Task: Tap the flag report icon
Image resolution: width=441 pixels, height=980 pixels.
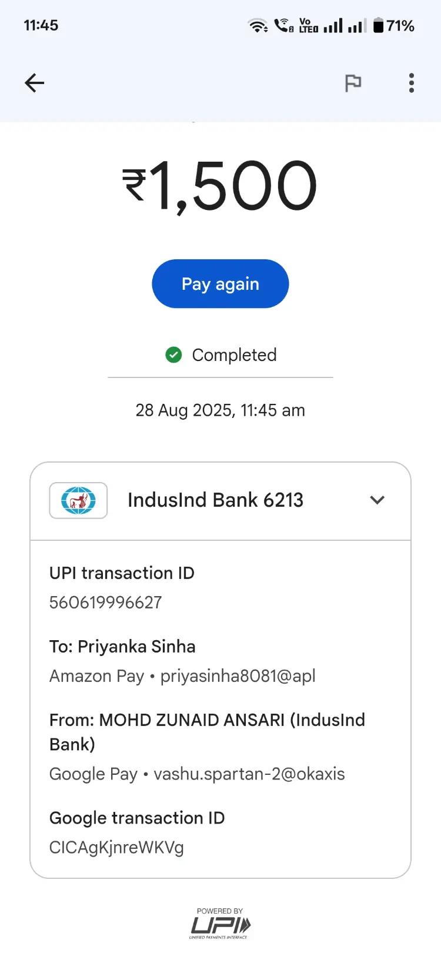Action: (353, 83)
